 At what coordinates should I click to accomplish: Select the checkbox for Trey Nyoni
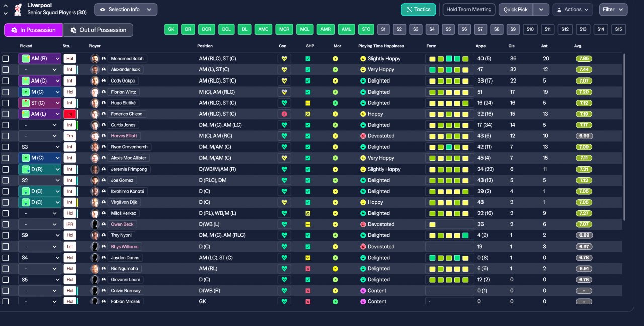click(x=6, y=235)
